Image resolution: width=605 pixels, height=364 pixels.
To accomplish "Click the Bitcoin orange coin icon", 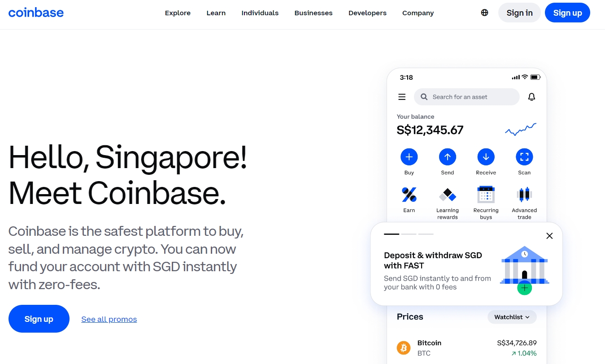I will click(x=404, y=348).
